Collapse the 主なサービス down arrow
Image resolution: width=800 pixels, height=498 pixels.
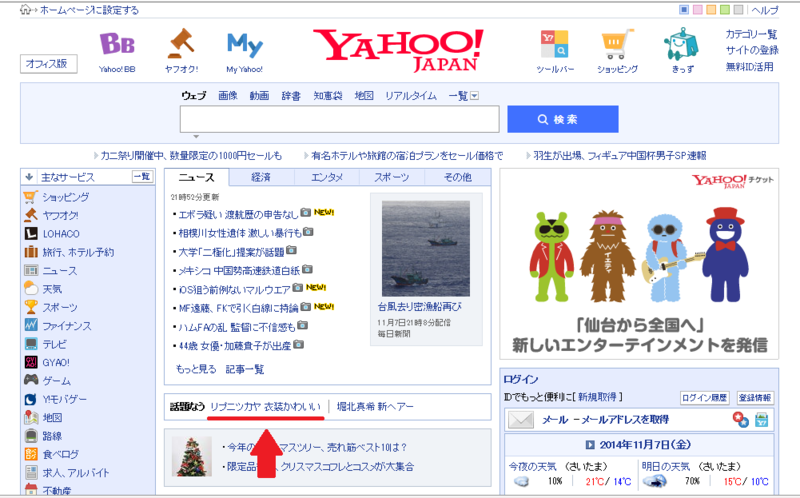29,177
